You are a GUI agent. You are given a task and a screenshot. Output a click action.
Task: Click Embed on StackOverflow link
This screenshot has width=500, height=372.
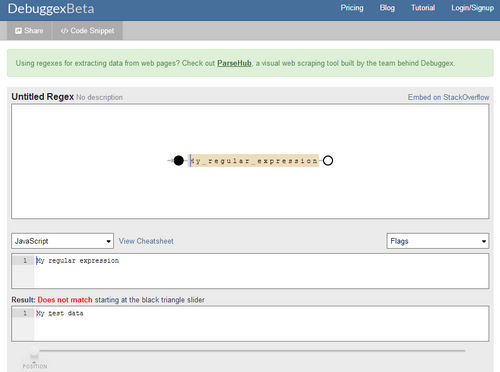point(448,97)
